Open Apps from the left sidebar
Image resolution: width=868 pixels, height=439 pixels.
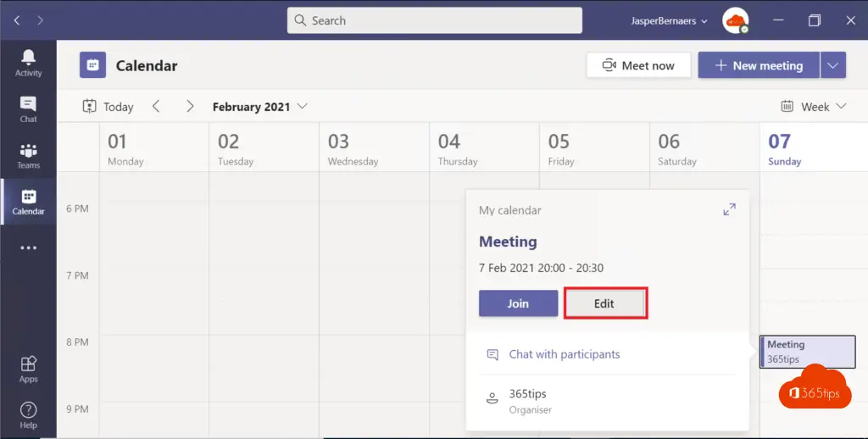28,369
